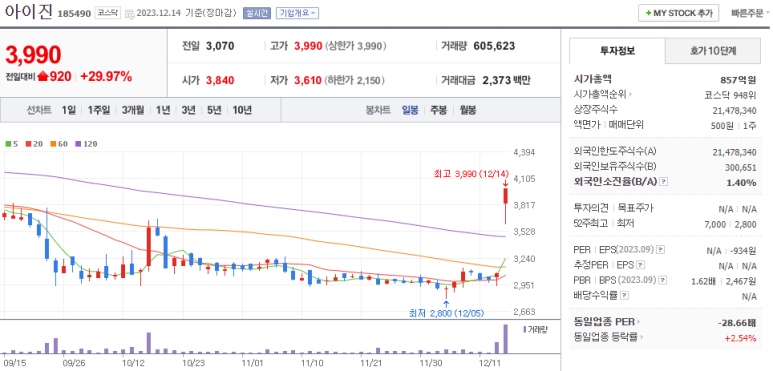
Task: Click the 거래대금 value 2,373 백만
Action: (x=506, y=80)
